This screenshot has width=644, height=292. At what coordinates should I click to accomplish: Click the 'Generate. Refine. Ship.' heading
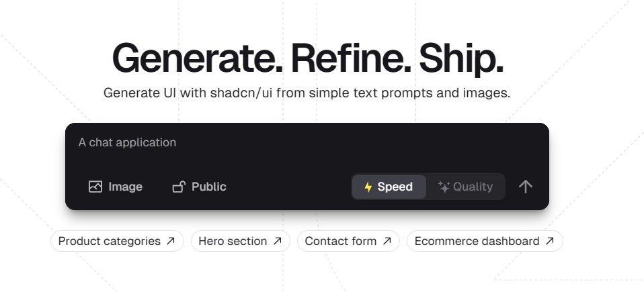click(x=307, y=58)
